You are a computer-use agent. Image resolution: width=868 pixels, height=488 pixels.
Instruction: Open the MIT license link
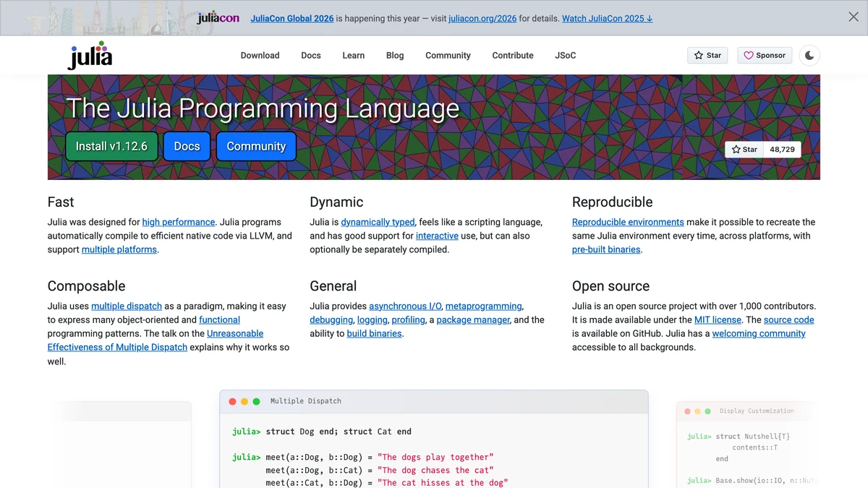pyautogui.click(x=718, y=320)
